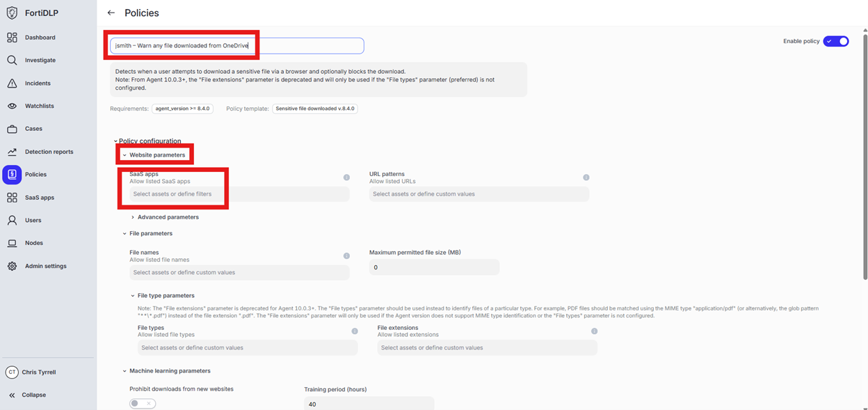Viewport: 868px width, 410px height.
Task: Collapse the Machine learning parameters section
Action: pos(124,371)
